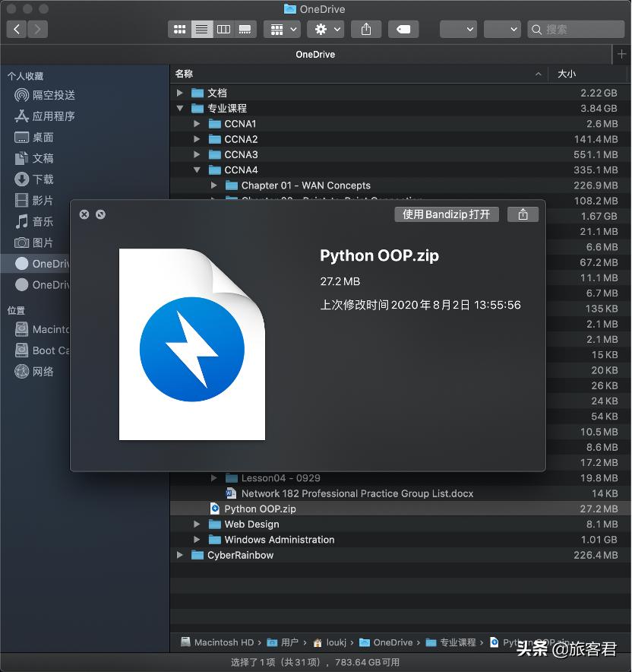The height and width of the screenshot is (672, 632).
Task: Expand the CCNA1 folder
Action: coord(196,123)
